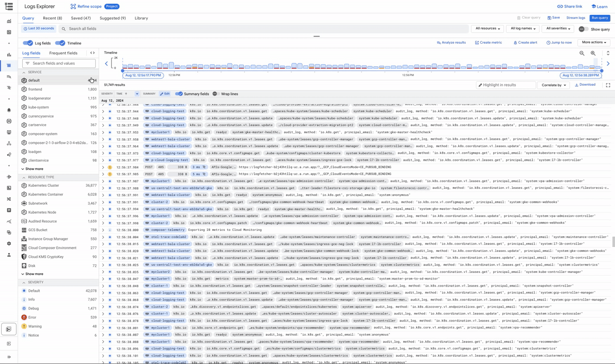
Task: Toggle the Show query switch
Action: 583,29
